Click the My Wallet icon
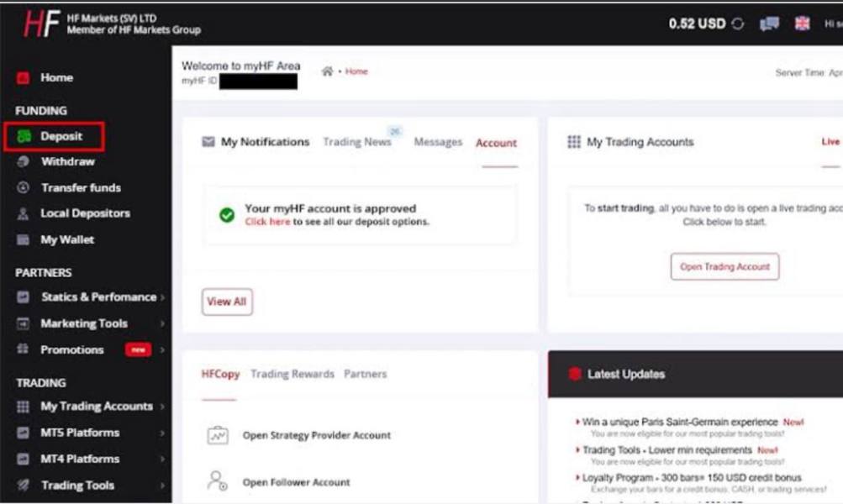Image resolution: width=843 pixels, height=504 pixels. pos(23,239)
